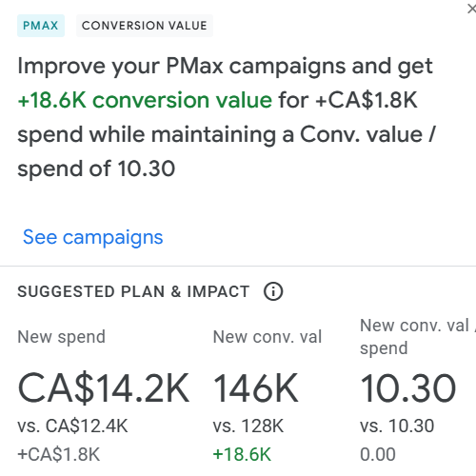Select the large 10.30 ratio figure
Screen dimensions: 476x476
point(408,388)
